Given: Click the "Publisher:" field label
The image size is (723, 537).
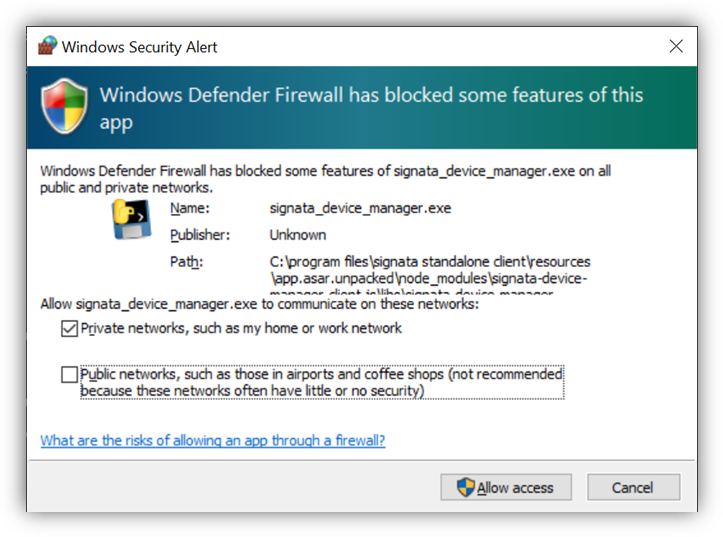Looking at the screenshot, I should tap(200, 235).
